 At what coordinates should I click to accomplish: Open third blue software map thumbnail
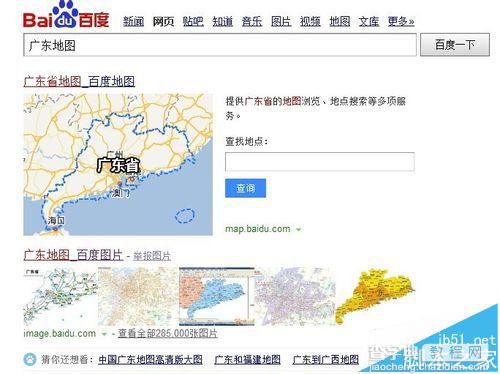[217, 296]
